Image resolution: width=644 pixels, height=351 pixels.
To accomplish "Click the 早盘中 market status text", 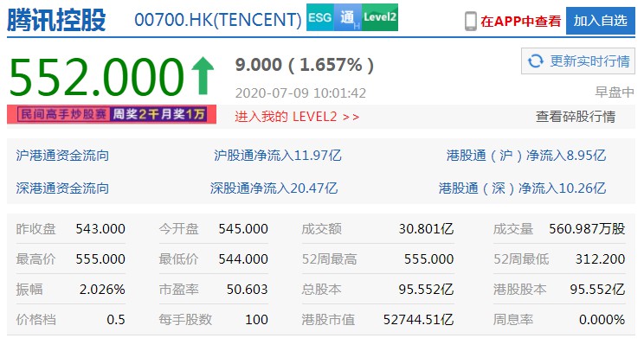I will (615, 93).
